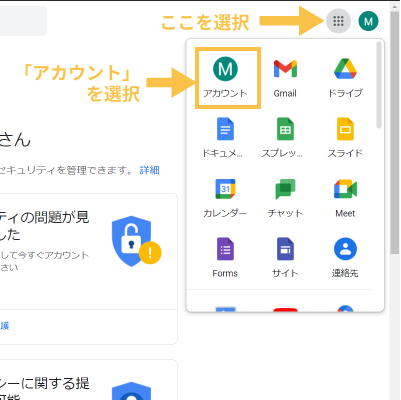Open ドライブ (Drive) app
Viewport: 401px width, 400px height.
[345, 78]
